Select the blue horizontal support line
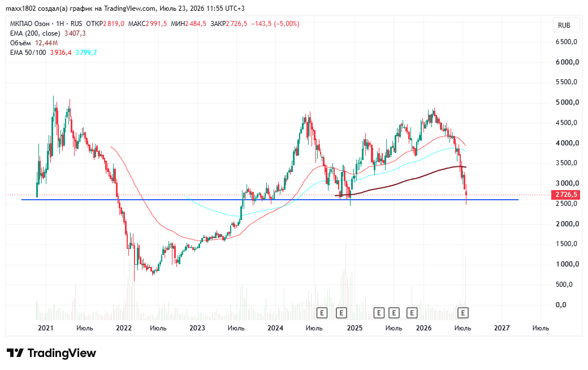Image resolution: width=588 pixels, height=370 pixels. click(270, 200)
